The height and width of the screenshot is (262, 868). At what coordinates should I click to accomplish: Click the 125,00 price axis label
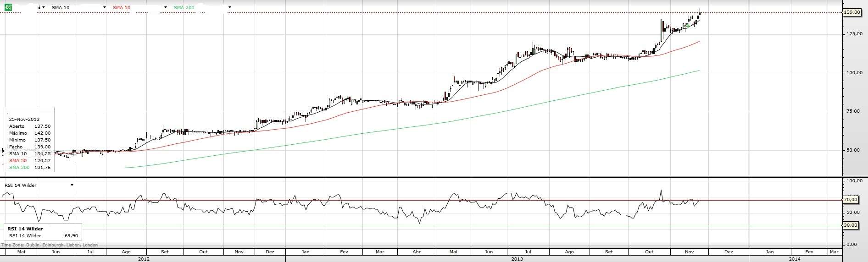pos(854,33)
